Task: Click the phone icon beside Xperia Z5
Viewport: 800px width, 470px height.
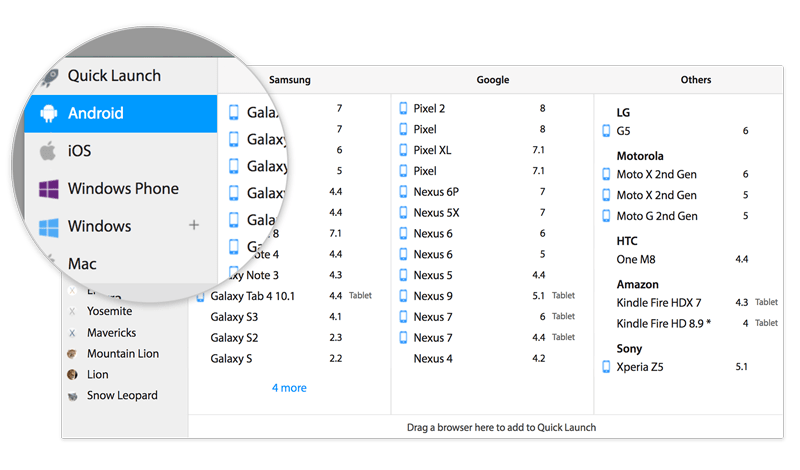Action: 606,367
